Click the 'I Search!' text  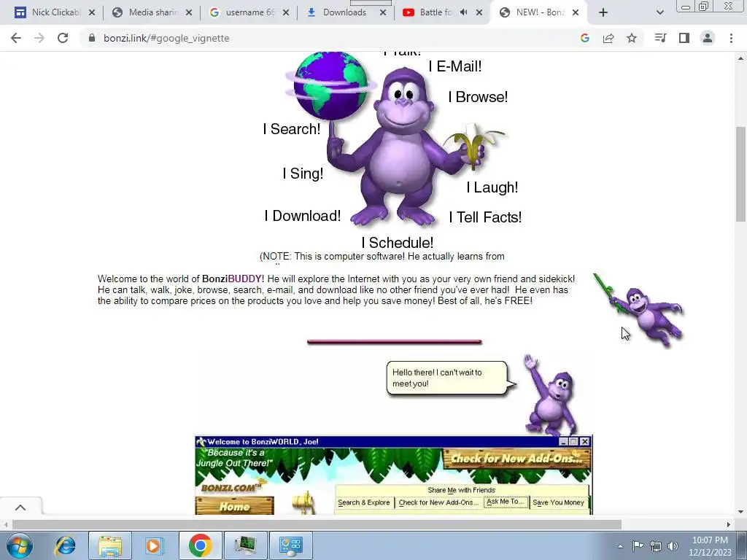[x=292, y=129]
